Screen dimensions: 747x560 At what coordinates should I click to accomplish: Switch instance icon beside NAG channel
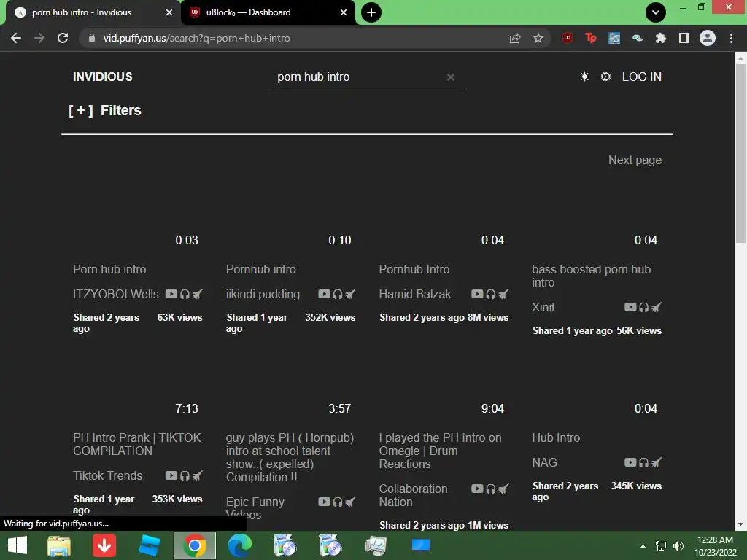[x=656, y=463]
